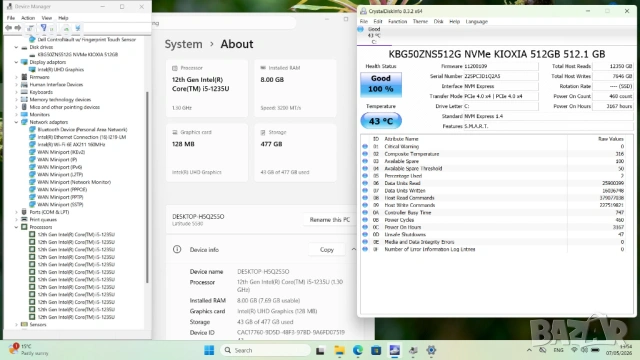Open the Theme menu in CrystalDiskInfo
640x360 pixels.
click(420, 22)
